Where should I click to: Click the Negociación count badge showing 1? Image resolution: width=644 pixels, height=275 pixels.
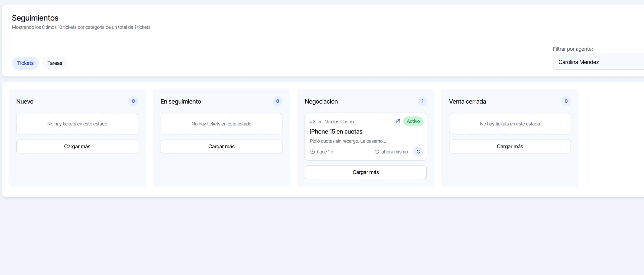pyautogui.click(x=422, y=101)
